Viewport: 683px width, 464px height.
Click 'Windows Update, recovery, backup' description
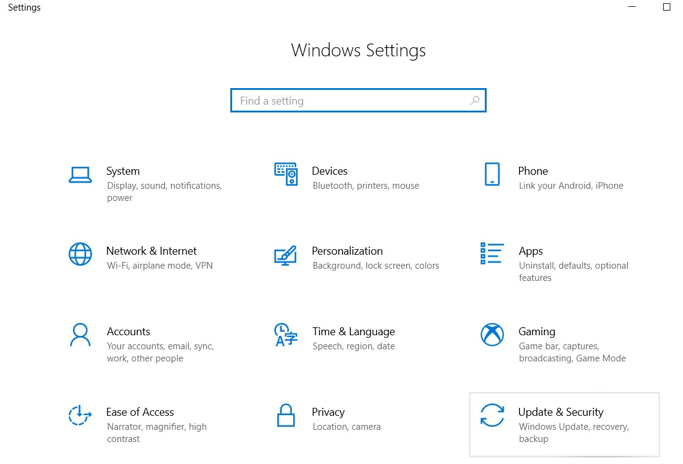pyautogui.click(x=574, y=433)
